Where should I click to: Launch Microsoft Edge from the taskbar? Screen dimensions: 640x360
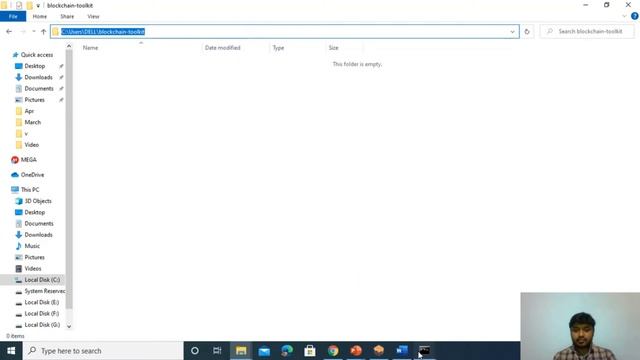(287, 351)
